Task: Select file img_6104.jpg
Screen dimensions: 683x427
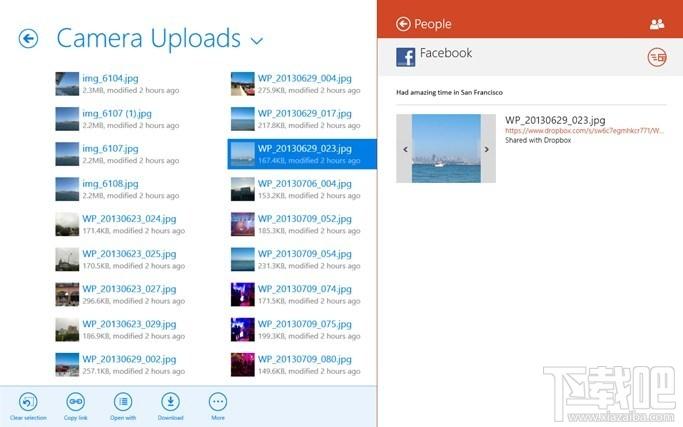Action: (x=118, y=84)
